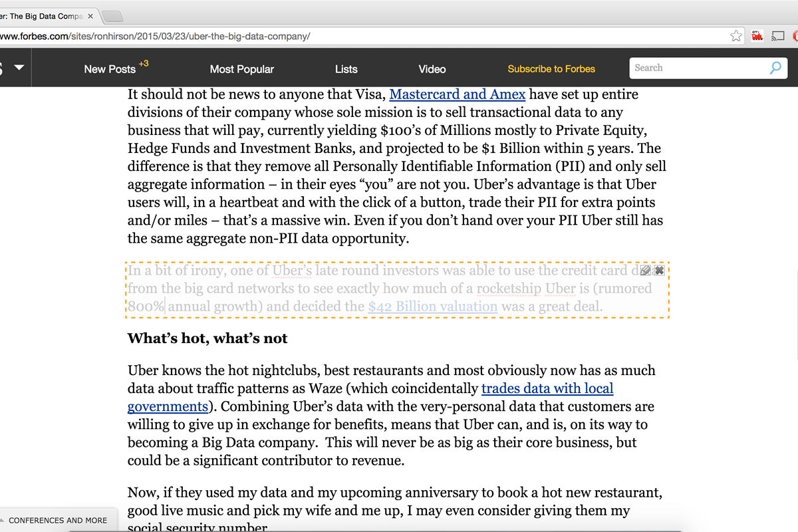Screen dimensions: 798x532
Task: Open the Mastercard and Amex link
Action: [458, 94]
